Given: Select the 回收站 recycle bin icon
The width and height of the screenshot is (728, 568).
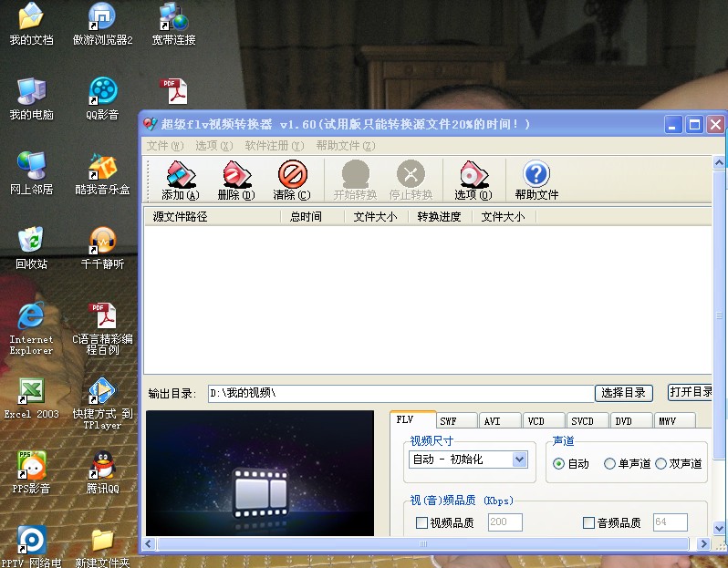Looking at the screenshot, I should tap(31, 246).
